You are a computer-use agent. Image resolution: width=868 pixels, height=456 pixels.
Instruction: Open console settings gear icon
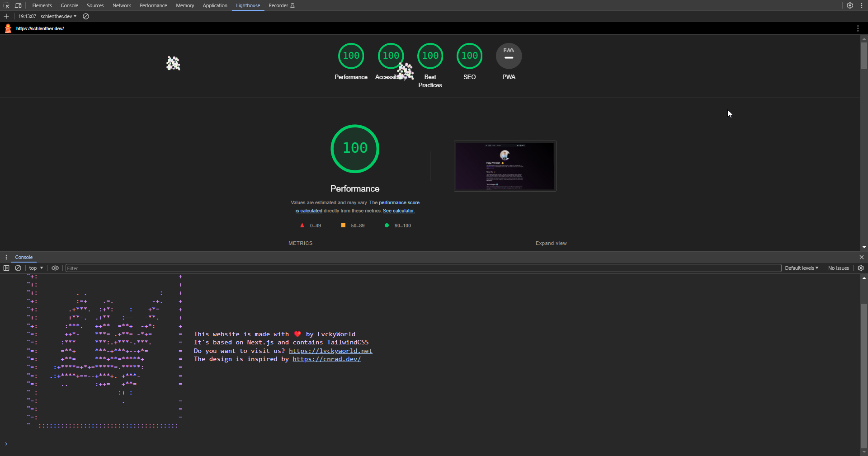point(861,268)
